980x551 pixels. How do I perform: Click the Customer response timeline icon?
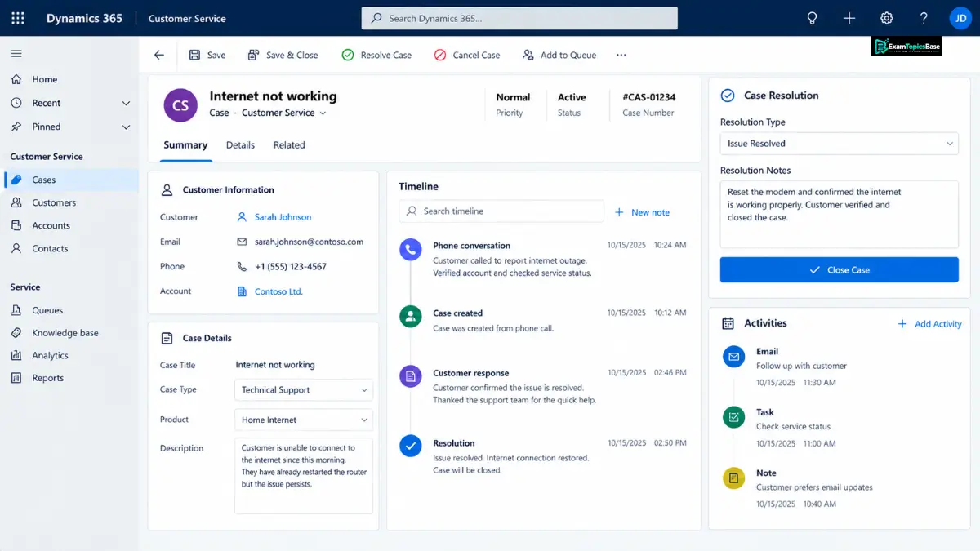click(410, 376)
